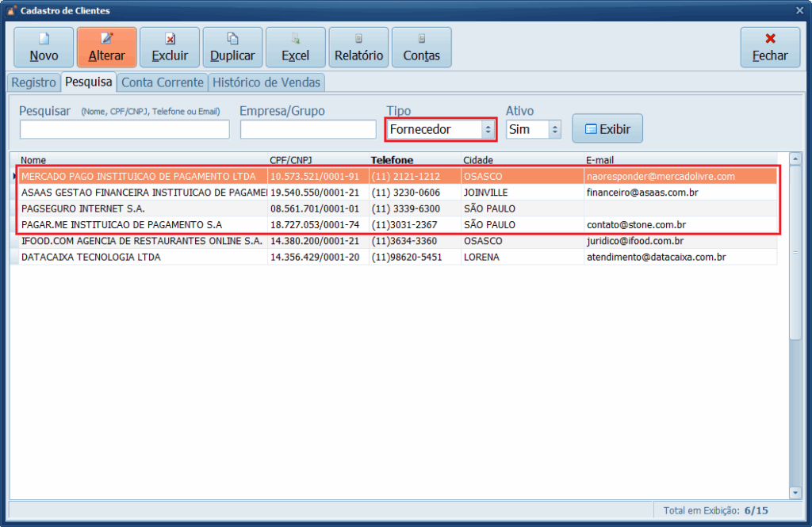
Task: Click the Excluir delete icon
Action: pyautogui.click(x=170, y=39)
